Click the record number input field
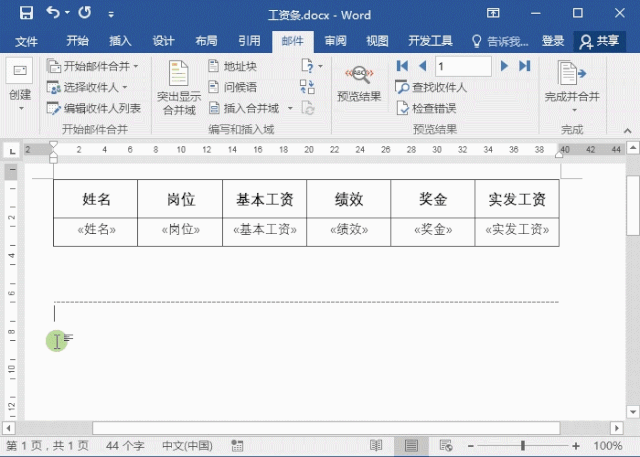This screenshot has width=640, height=457. point(462,66)
